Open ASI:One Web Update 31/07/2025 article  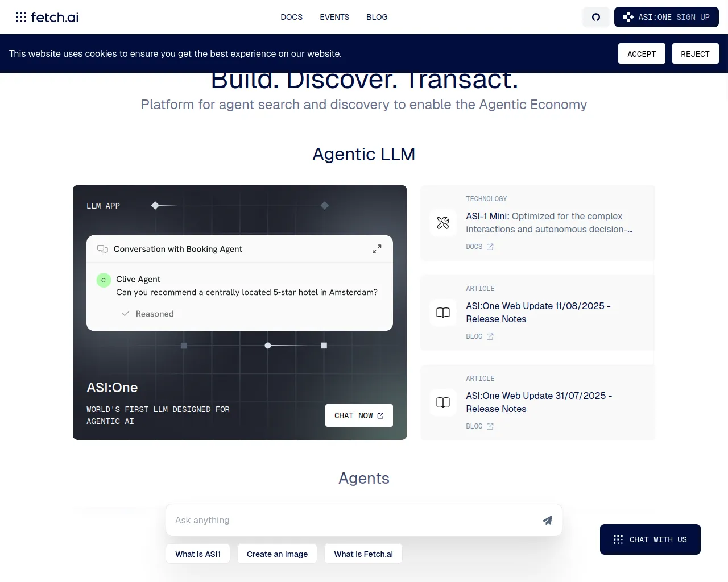tap(539, 402)
